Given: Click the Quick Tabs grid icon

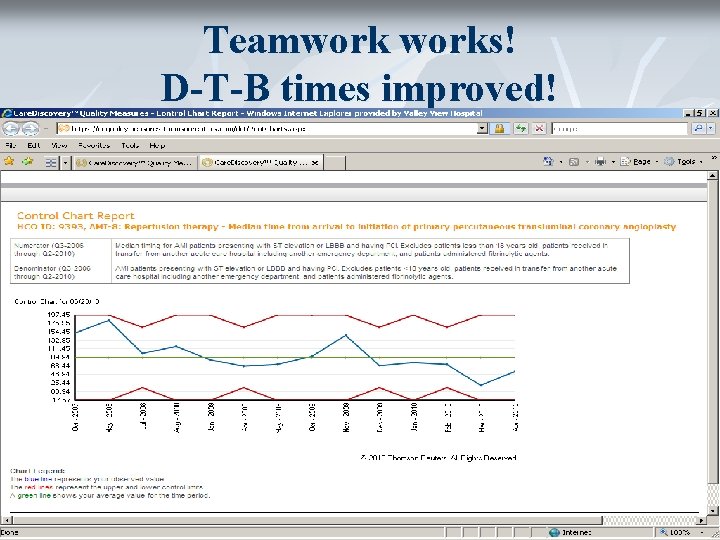Looking at the screenshot, I should [51, 163].
